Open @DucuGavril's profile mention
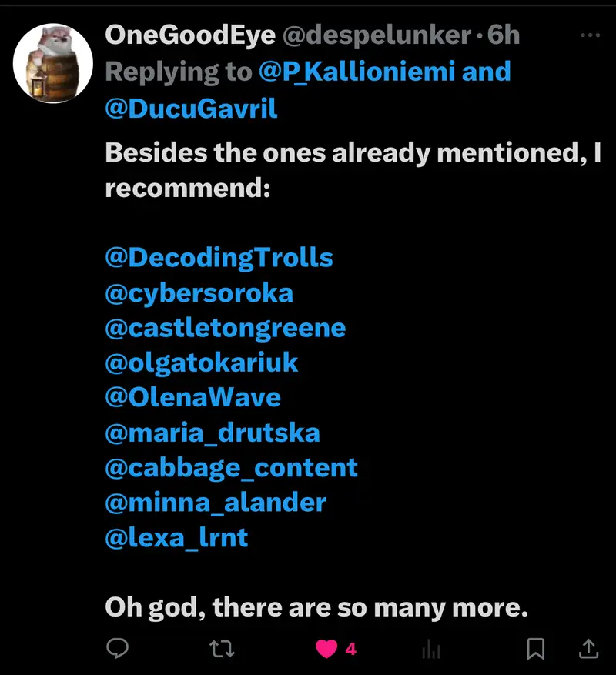616x675 pixels. point(191,109)
